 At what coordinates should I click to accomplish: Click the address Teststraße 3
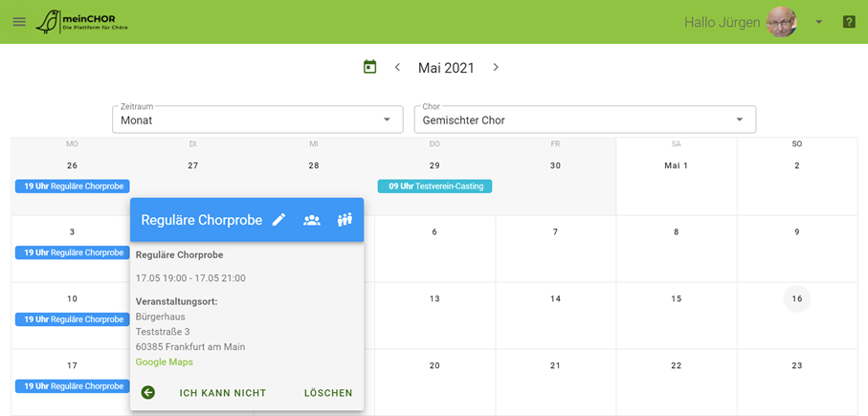point(163,332)
